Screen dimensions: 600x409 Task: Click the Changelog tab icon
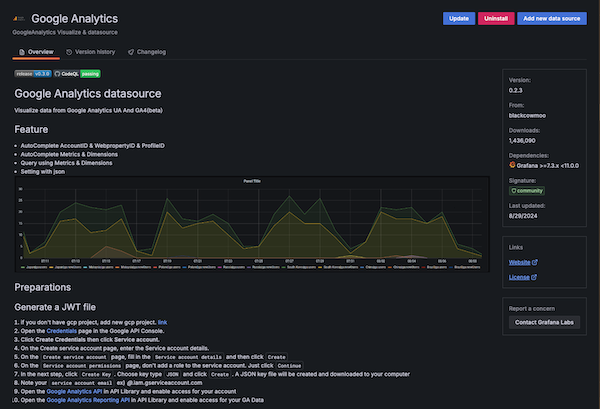pyautogui.click(x=131, y=51)
